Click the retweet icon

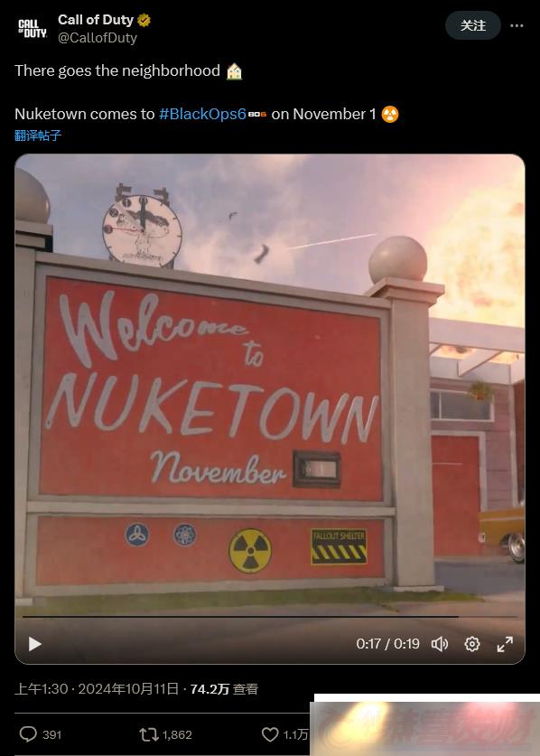pyautogui.click(x=148, y=734)
